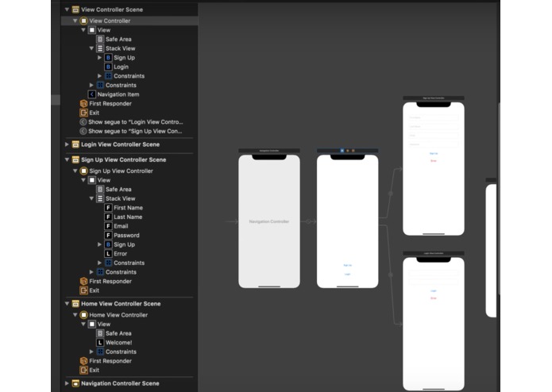Click the segue arrow between Navigation and View Controller
Viewport: 552px width, 392px height.
coord(308,221)
